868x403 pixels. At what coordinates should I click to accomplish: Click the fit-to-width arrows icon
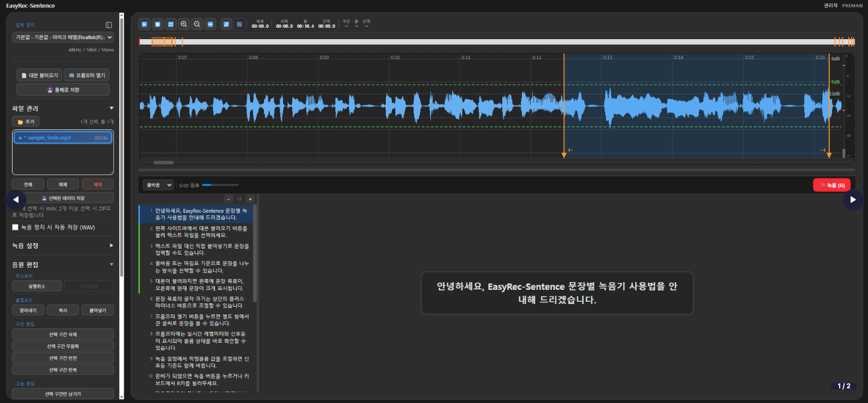tap(211, 24)
